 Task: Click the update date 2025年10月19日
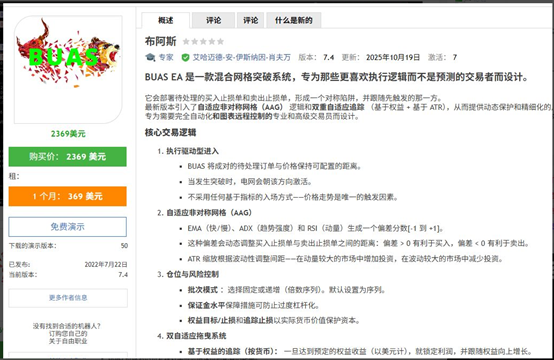[x=393, y=57]
